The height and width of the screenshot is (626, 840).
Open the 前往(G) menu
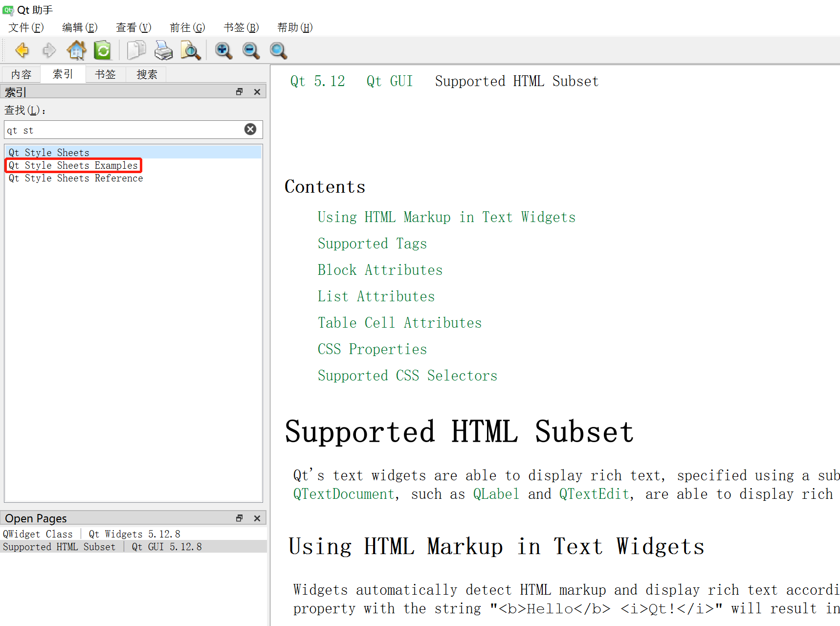click(187, 27)
